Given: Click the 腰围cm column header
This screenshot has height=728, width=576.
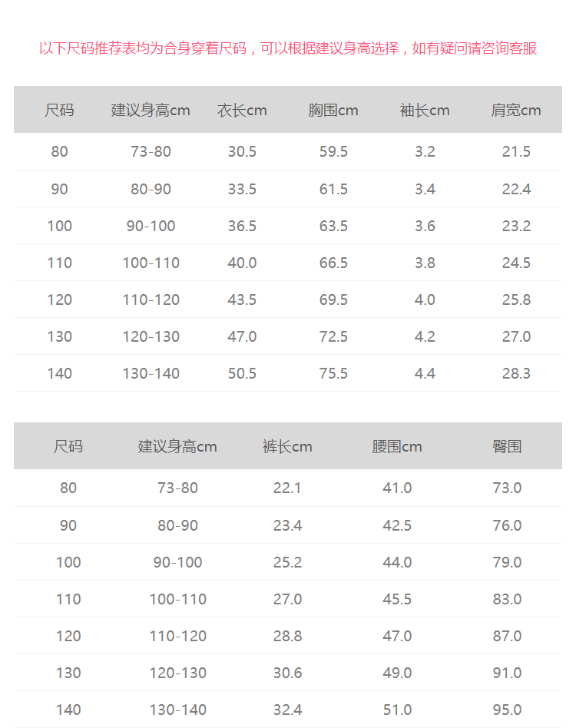Looking at the screenshot, I should pyautogui.click(x=397, y=447).
